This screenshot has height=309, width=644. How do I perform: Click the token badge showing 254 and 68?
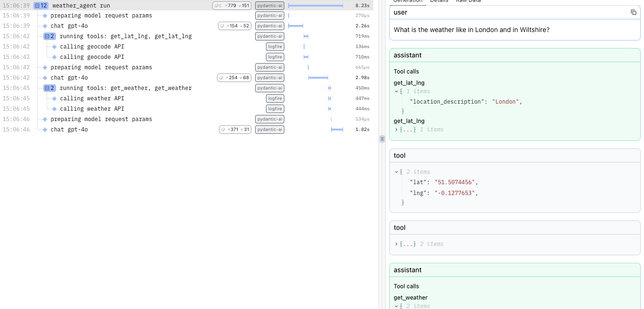click(234, 78)
